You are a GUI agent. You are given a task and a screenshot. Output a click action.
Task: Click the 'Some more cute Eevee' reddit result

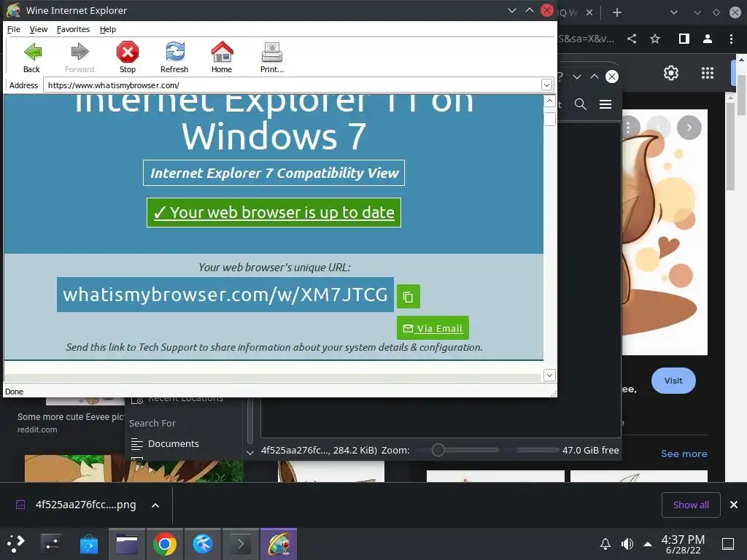pyautogui.click(x=70, y=417)
